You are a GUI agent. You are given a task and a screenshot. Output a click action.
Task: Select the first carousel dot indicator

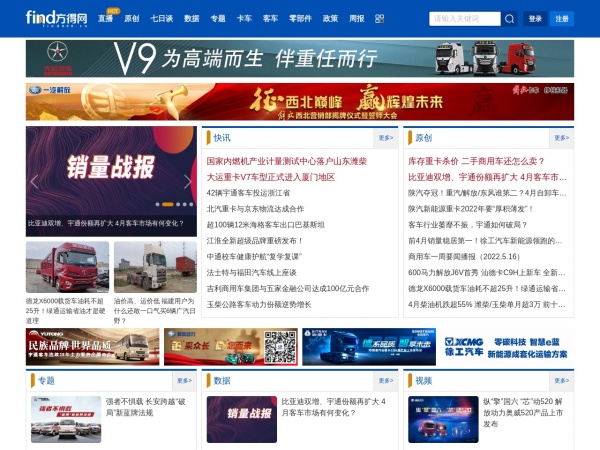tap(157, 204)
